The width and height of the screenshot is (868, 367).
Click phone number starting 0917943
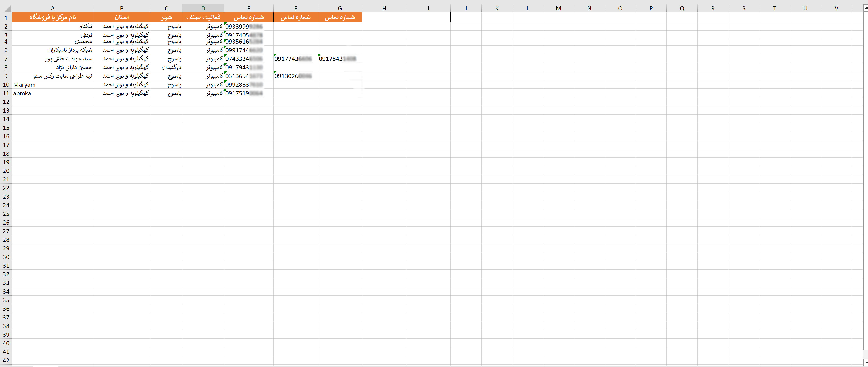(249, 67)
